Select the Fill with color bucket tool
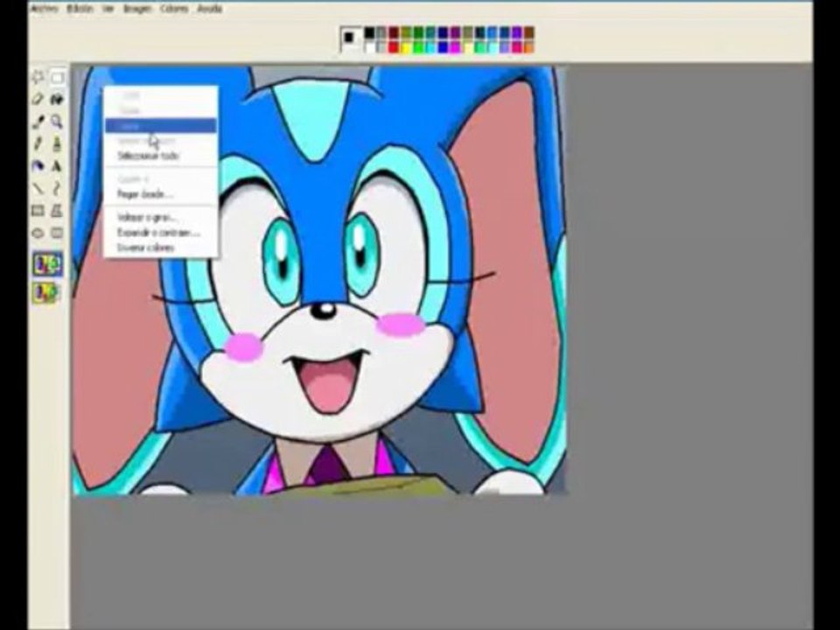 [57, 100]
